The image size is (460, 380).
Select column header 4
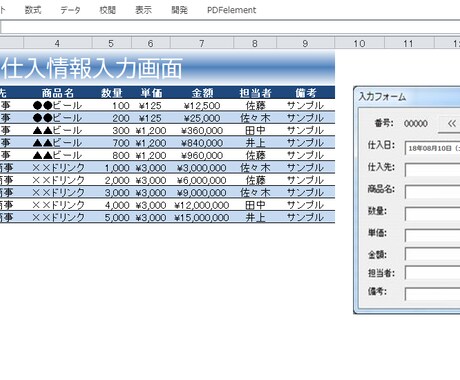pos(57,43)
